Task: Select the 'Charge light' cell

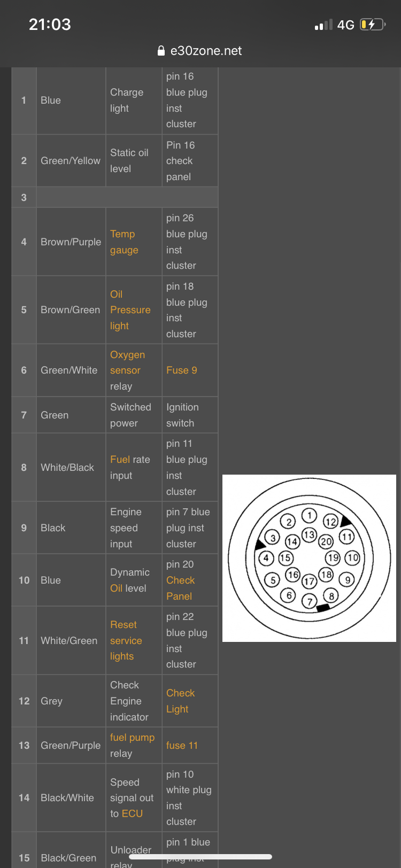Action: pos(134,100)
